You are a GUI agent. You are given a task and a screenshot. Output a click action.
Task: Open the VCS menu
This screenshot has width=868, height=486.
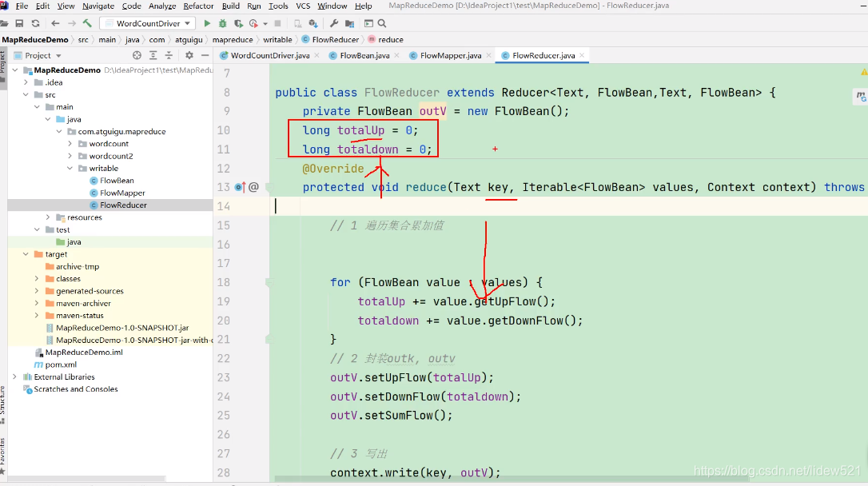303,6
